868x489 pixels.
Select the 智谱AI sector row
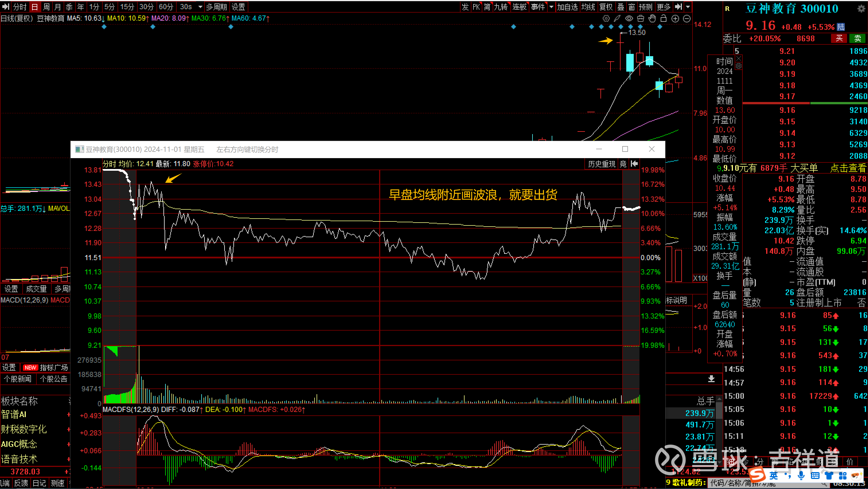(x=35, y=415)
